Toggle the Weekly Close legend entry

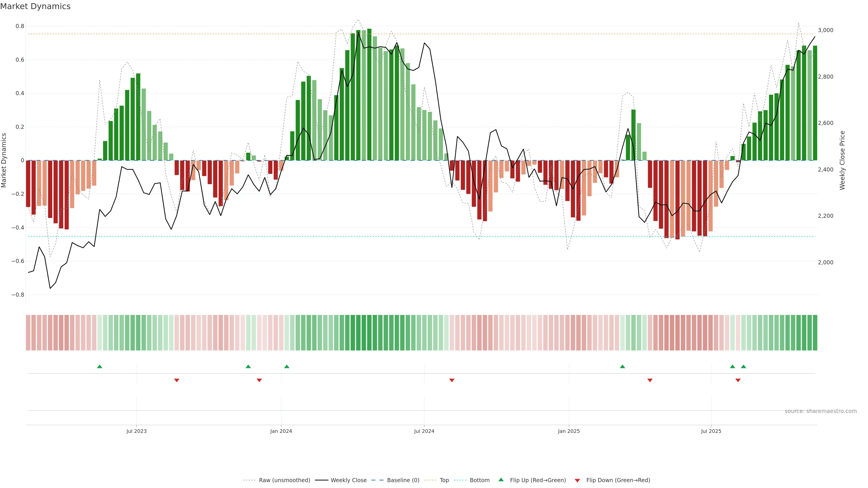click(348, 480)
